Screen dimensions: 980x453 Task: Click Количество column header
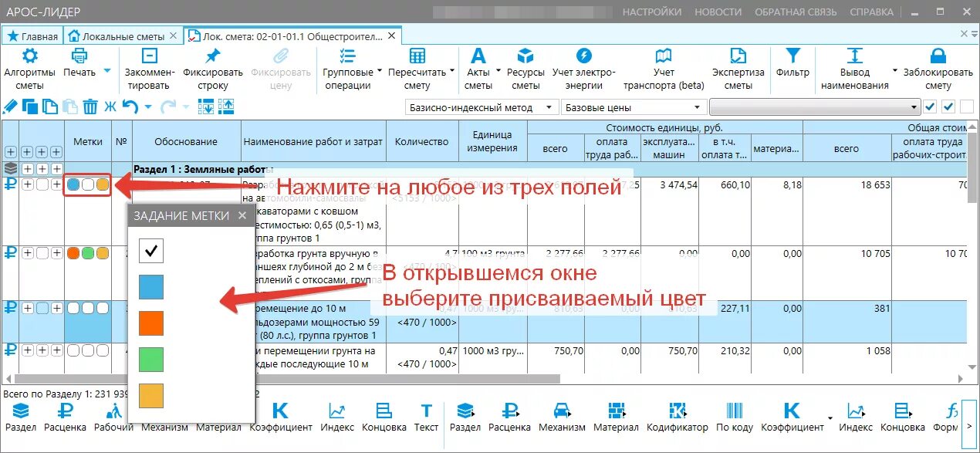tap(421, 141)
